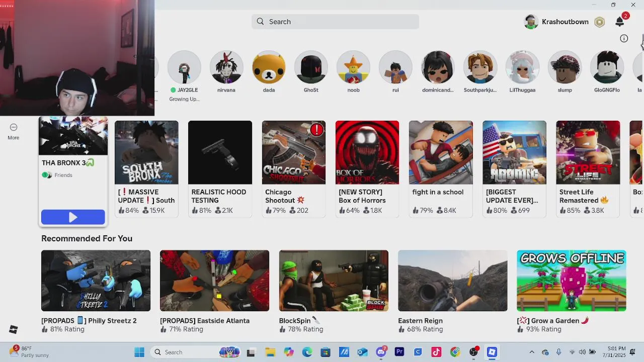Image resolution: width=644 pixels, height=362 pixels.
Task: Open Street Life Remastered thumbnail
Action: point(588,152)
